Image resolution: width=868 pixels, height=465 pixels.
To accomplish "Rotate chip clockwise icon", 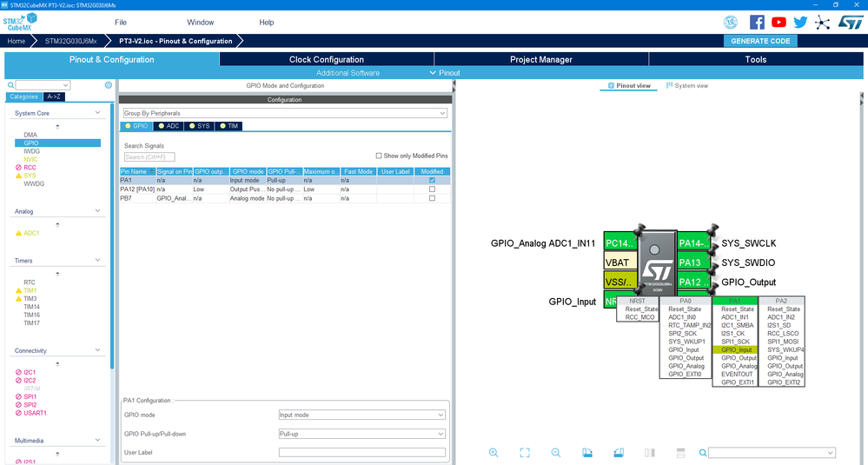I will [587, 452].
